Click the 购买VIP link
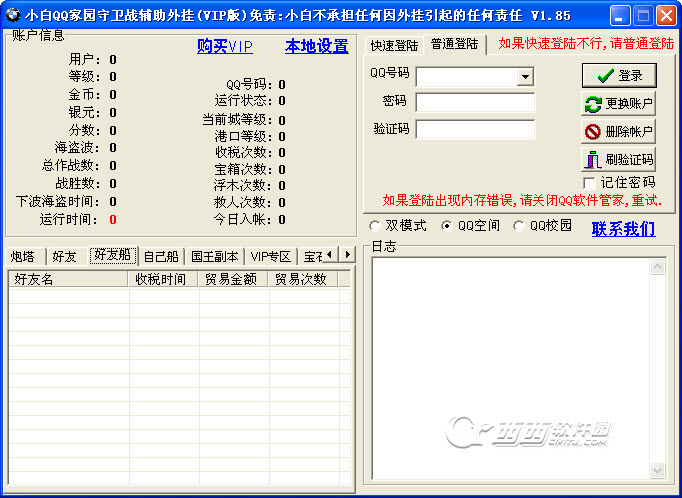Image resolution: width=682 pixels, height=498 pixels. [x=225, y=46]
